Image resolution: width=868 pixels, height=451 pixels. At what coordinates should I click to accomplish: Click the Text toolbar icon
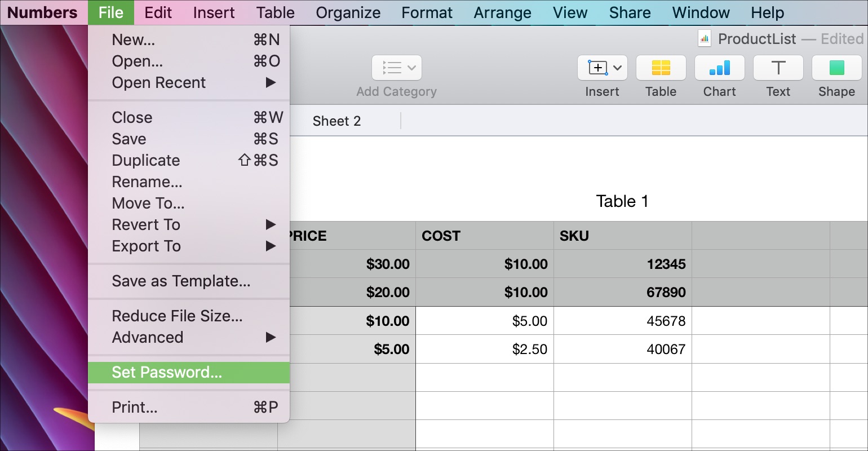(x=778, y=68)
